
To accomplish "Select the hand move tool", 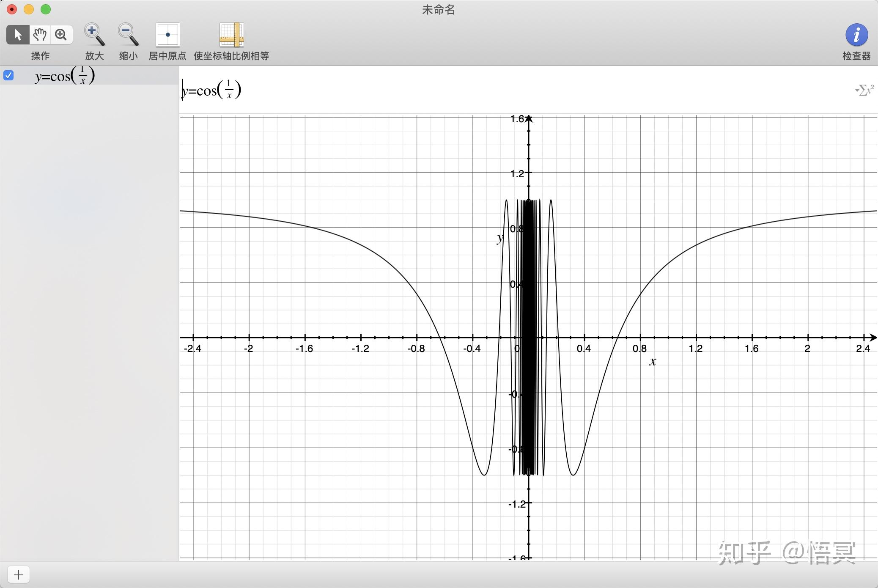I will 40,35.
